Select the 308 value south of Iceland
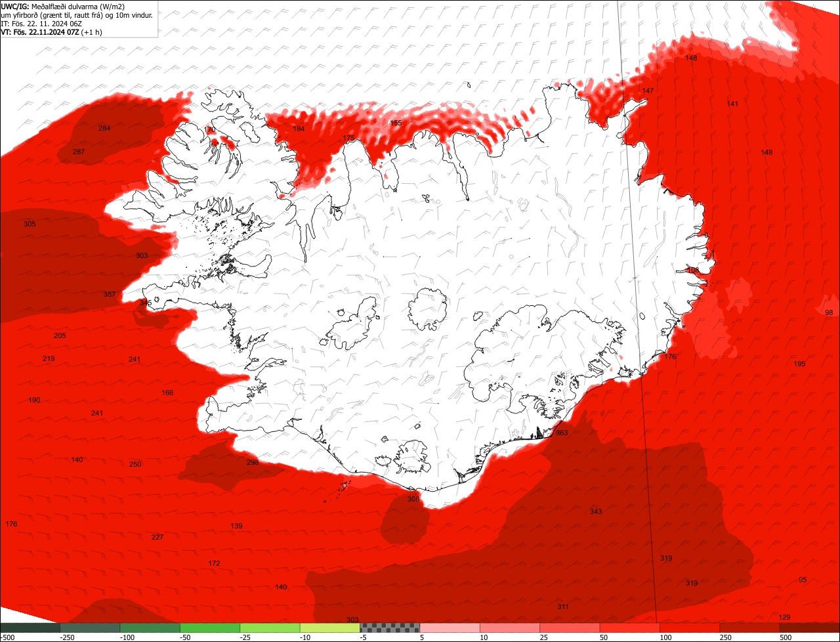 413,499
